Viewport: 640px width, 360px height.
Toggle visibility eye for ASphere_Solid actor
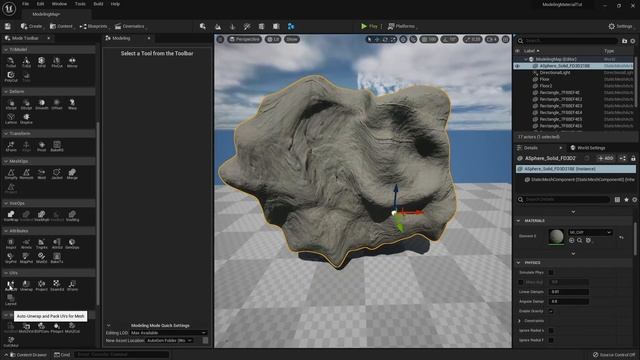coord(518,66)
